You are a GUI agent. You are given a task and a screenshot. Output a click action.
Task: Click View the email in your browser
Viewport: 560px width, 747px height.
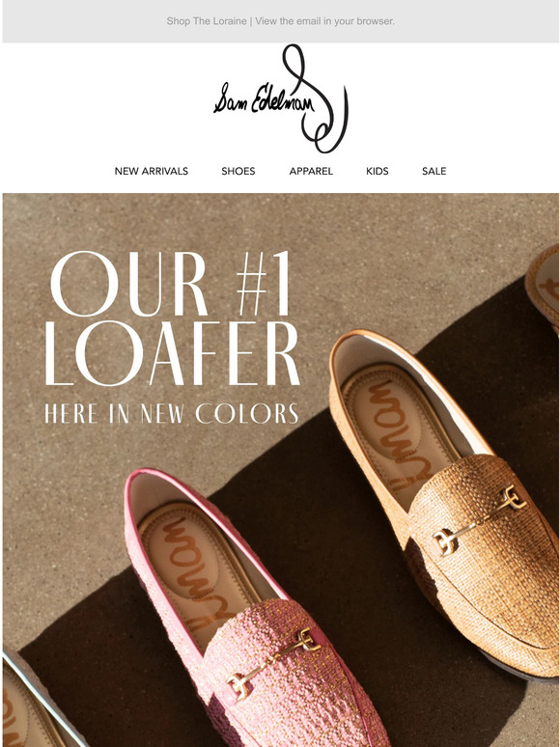tap(325, 21)
